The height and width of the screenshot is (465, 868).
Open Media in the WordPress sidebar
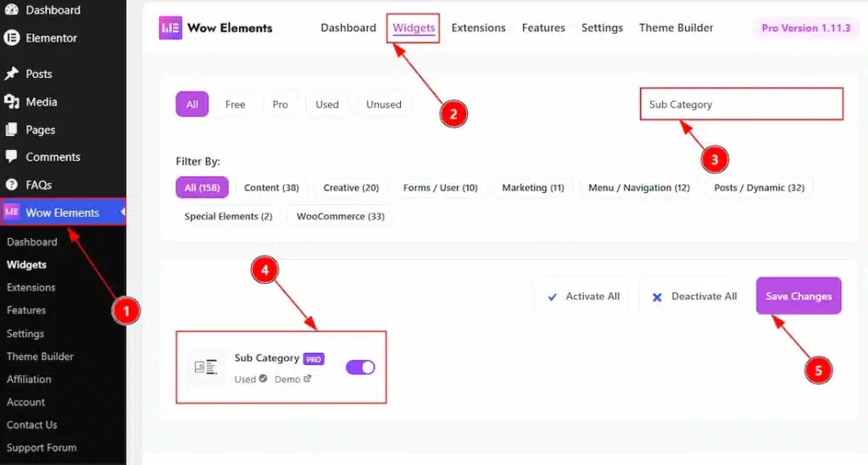tap(42, 102)
